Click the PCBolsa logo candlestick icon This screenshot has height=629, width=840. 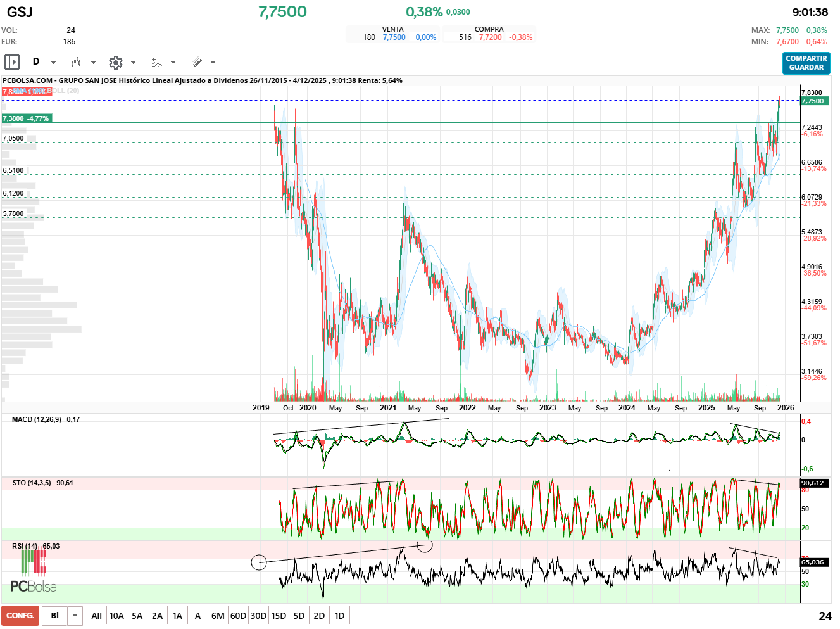point(33,566)
